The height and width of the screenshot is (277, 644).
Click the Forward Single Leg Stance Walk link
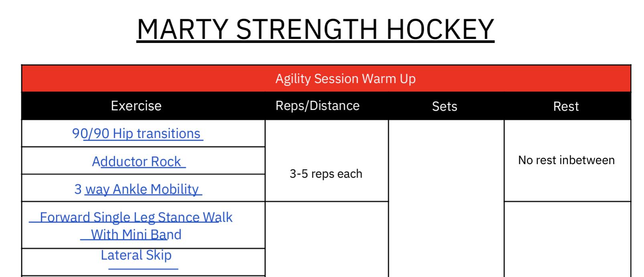[x=136, y=217]
